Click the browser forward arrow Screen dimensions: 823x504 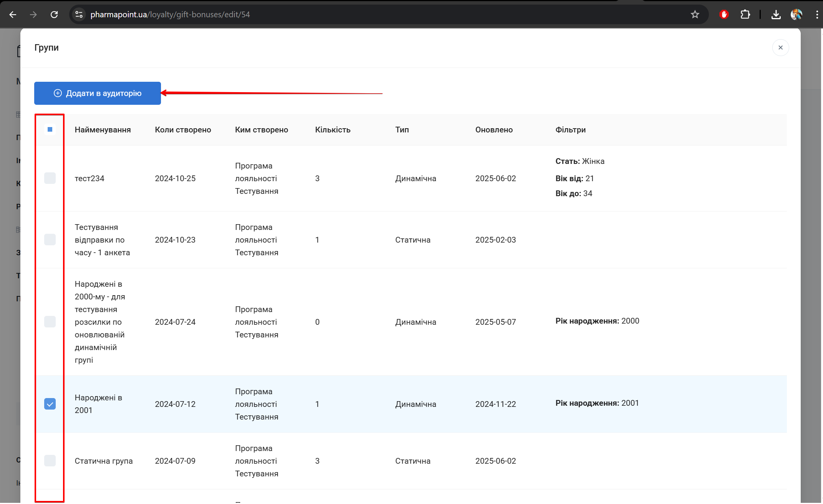click(x=33, y=15)
